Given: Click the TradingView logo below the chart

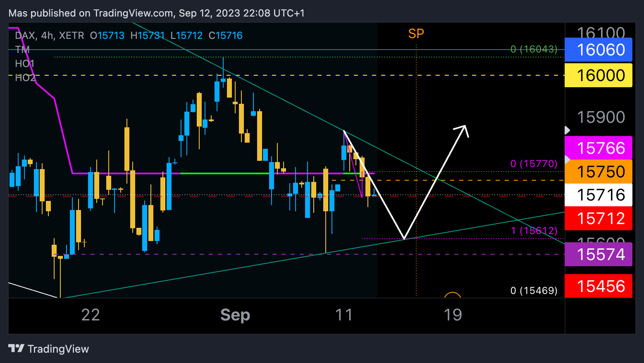Looking at the screenshot, I should tap(49, 349).
